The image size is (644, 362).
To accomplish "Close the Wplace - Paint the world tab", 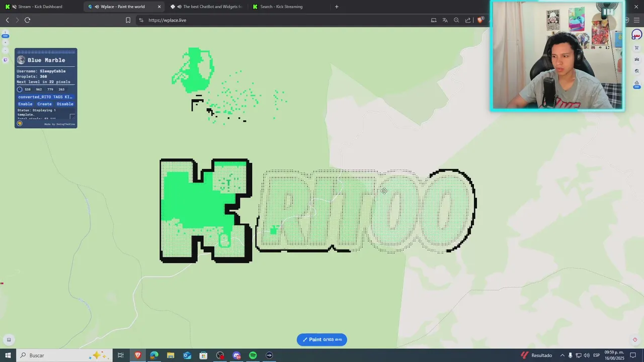I will 159,7.
